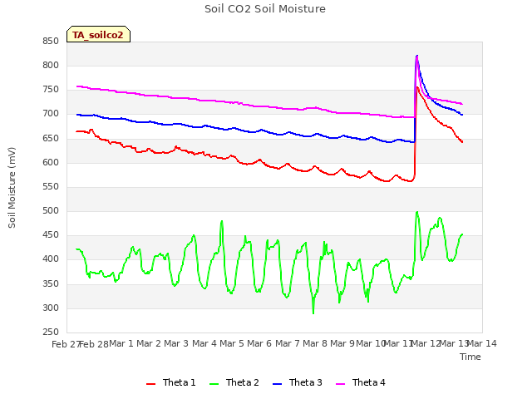Click the Mar 2 x-axis label
The image size is (532, 399).
pyautogui.click(x=149, y=343)
